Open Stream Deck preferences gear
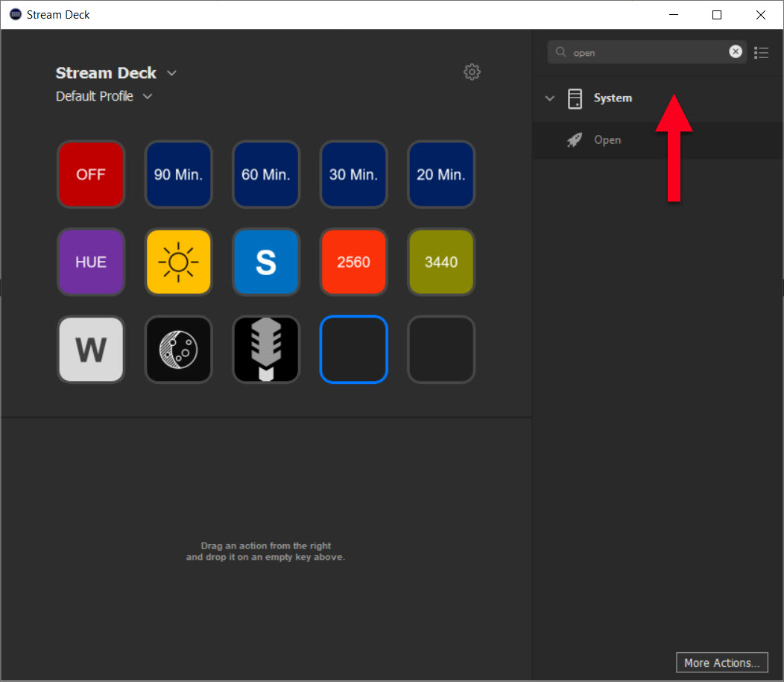The image size is (784, 682). 472,72
